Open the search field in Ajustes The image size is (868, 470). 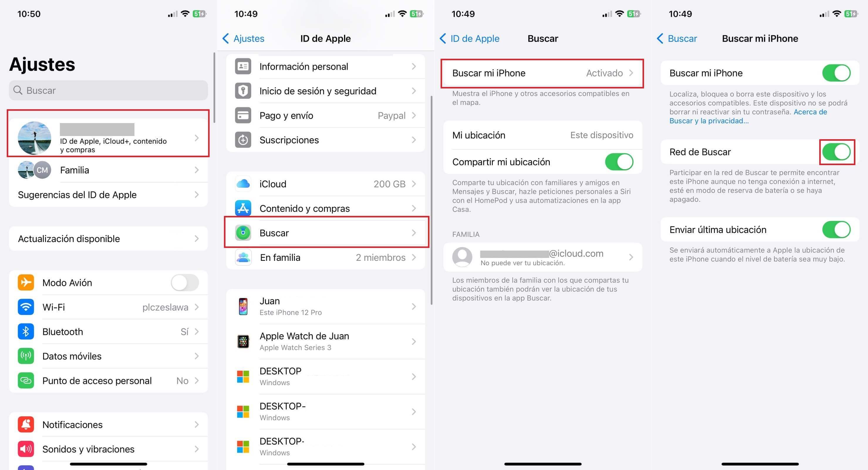107,90
